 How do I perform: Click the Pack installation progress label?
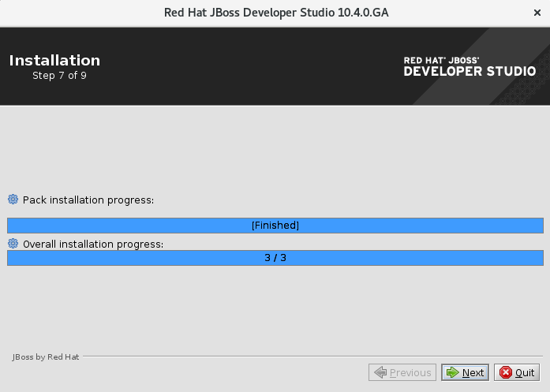(88, 200)
